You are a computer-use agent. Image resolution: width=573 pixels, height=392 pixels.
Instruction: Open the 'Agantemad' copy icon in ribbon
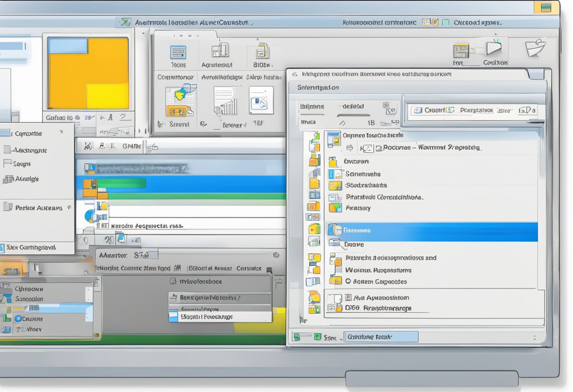point(220,51)
